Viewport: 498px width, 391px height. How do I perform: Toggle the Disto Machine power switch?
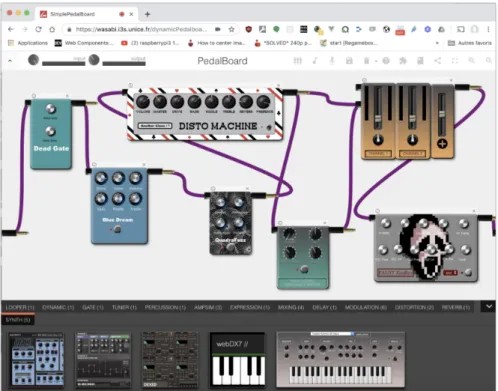click(x=268, y=127)
